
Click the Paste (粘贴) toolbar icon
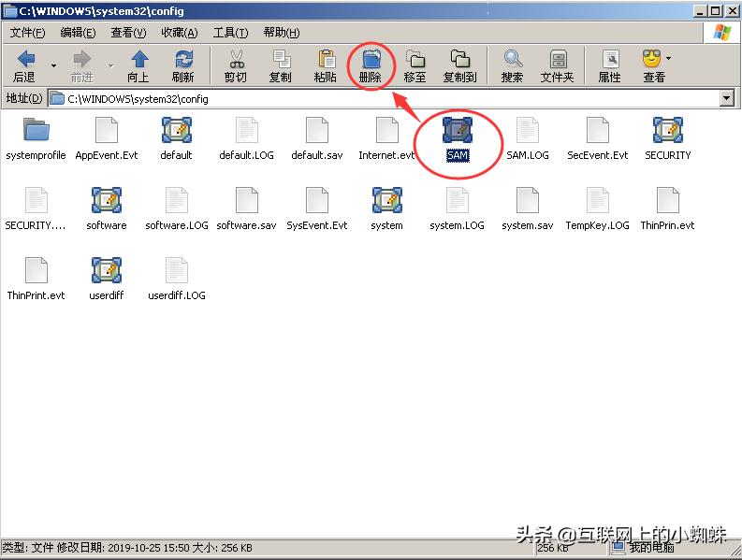click(x=326, y=60)
